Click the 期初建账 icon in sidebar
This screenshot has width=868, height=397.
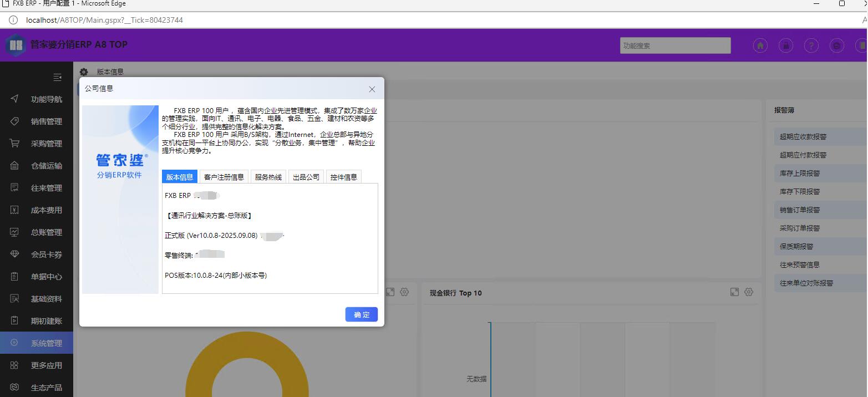point(15,321)
